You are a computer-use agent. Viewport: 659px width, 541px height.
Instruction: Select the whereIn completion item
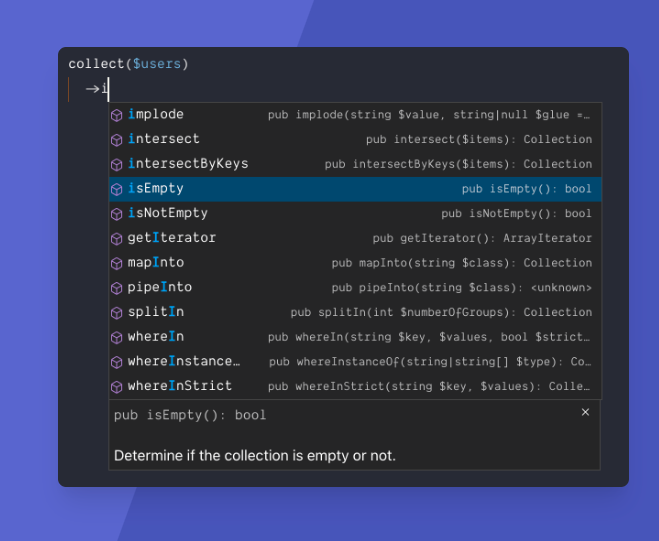355,337
